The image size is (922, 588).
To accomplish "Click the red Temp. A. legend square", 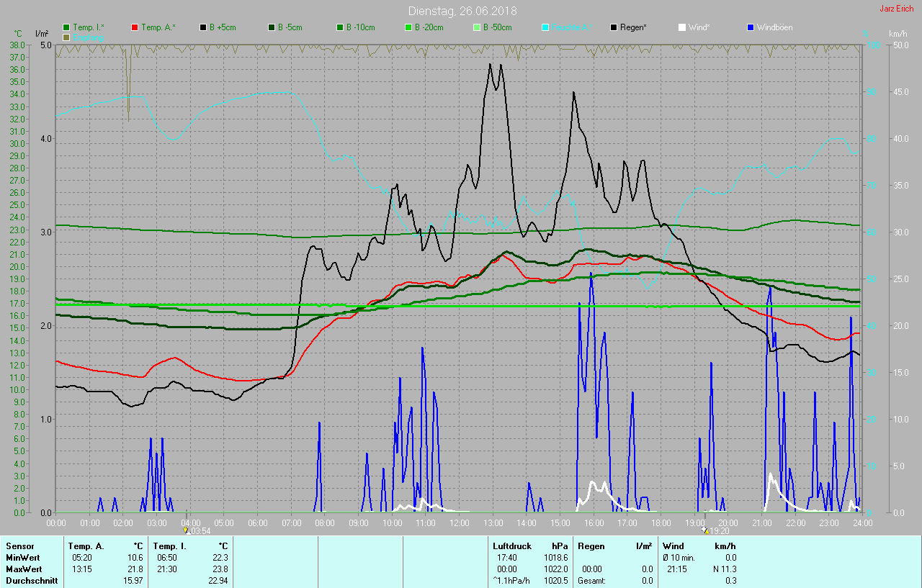I will 135,27.
